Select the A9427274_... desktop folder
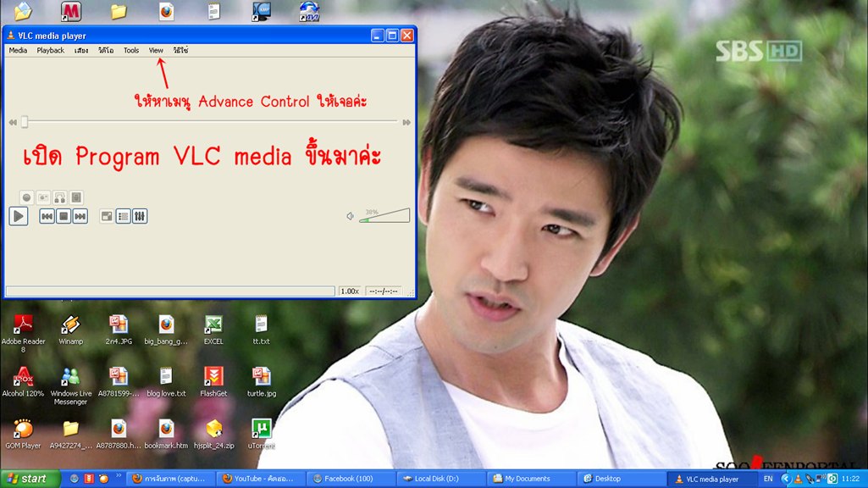Viewport: 868px width, 488px height. [71, 435]
